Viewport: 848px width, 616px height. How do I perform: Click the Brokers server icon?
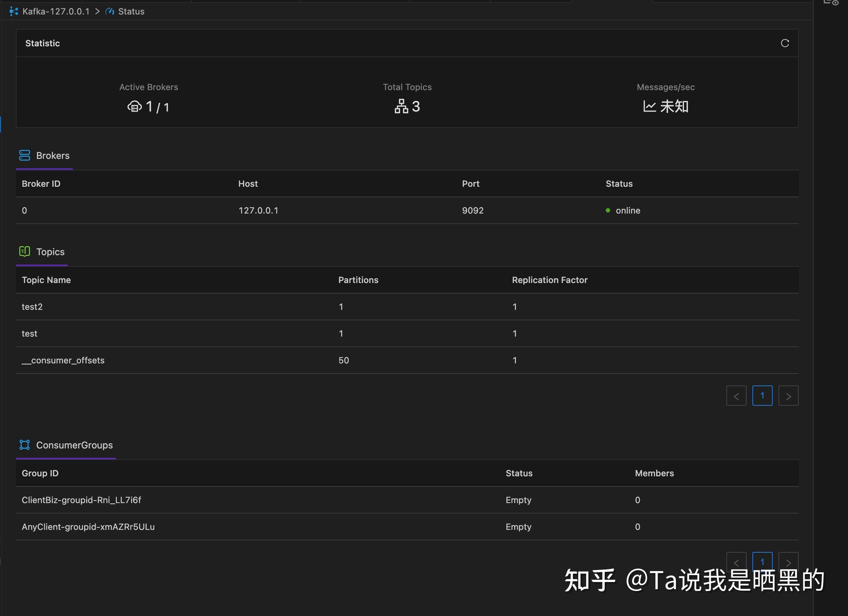click(25, 156)
